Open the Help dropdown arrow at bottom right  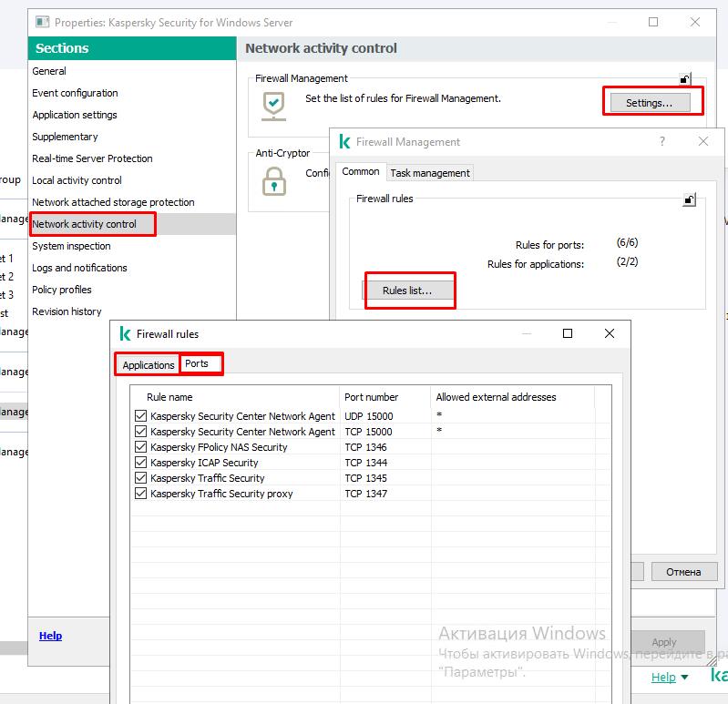684,677
